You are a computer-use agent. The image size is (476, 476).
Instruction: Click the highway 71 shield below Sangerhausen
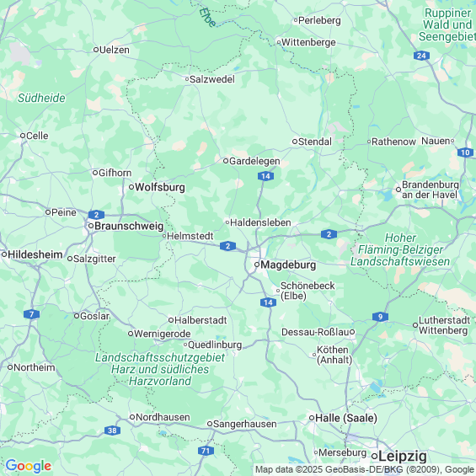(x=206, y=451)
